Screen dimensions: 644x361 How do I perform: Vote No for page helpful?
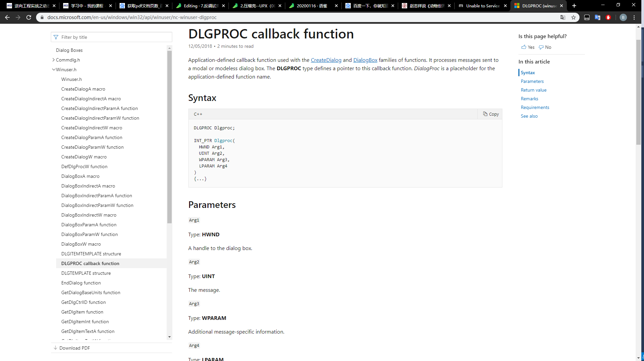545,47
